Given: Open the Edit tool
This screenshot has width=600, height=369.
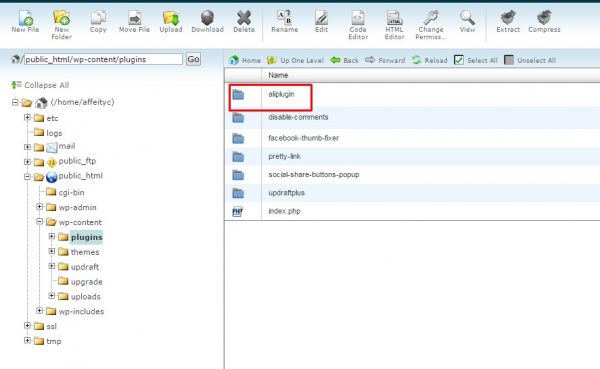Looking at the screenshot, I should [x=321, y=21].
